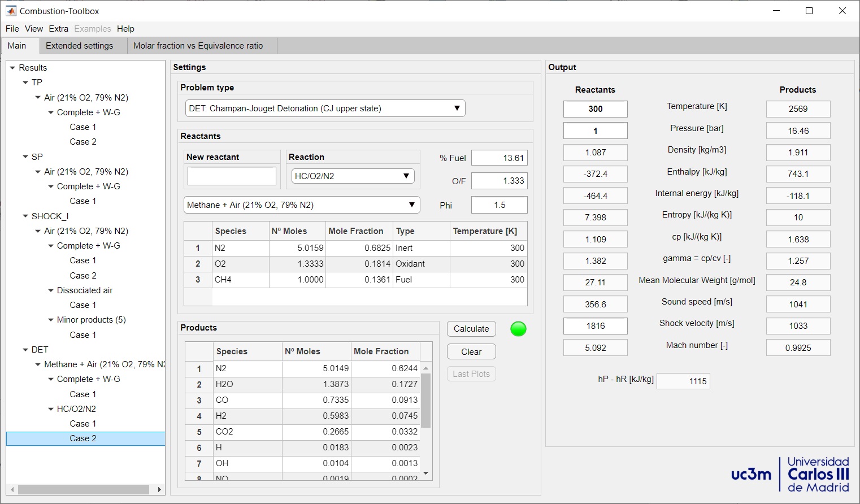860x504 pixels.
Task: Click the Products table scrollbar down arrow
Action: (x=425, y=473)
